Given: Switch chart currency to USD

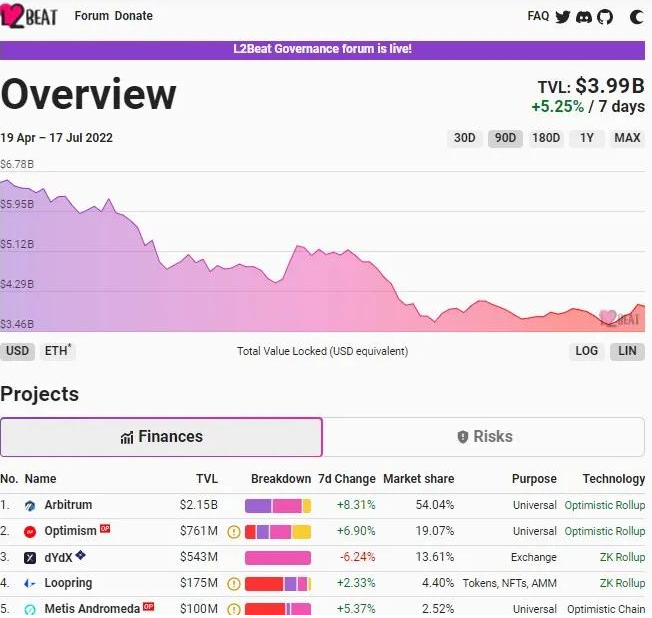Looking at the screenshot, I should (x=17, y=351).
